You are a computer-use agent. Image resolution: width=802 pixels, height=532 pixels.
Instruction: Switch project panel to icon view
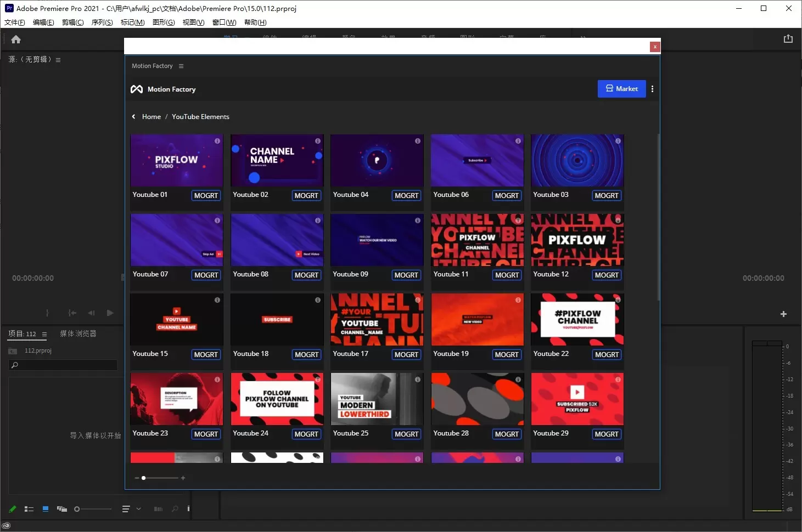pyautogui.click(x=46, y=509)
